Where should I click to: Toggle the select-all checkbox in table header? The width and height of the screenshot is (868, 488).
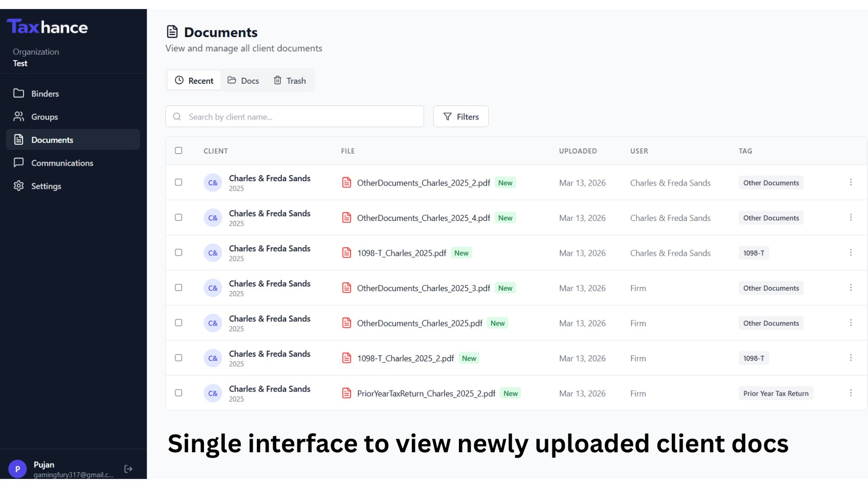pos(179,150)
